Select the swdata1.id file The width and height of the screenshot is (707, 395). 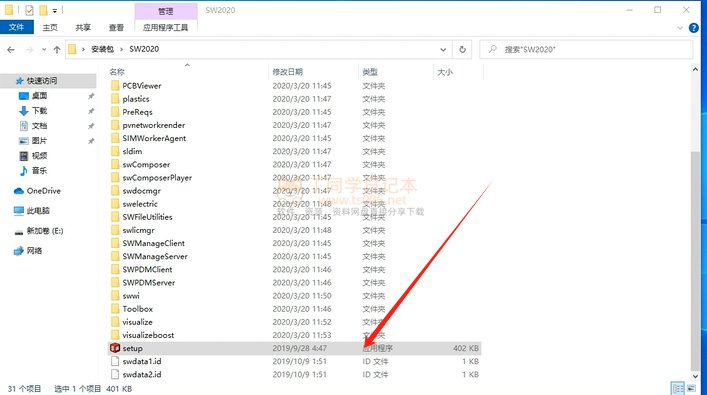pyautogui.click(x=142, y=361)
